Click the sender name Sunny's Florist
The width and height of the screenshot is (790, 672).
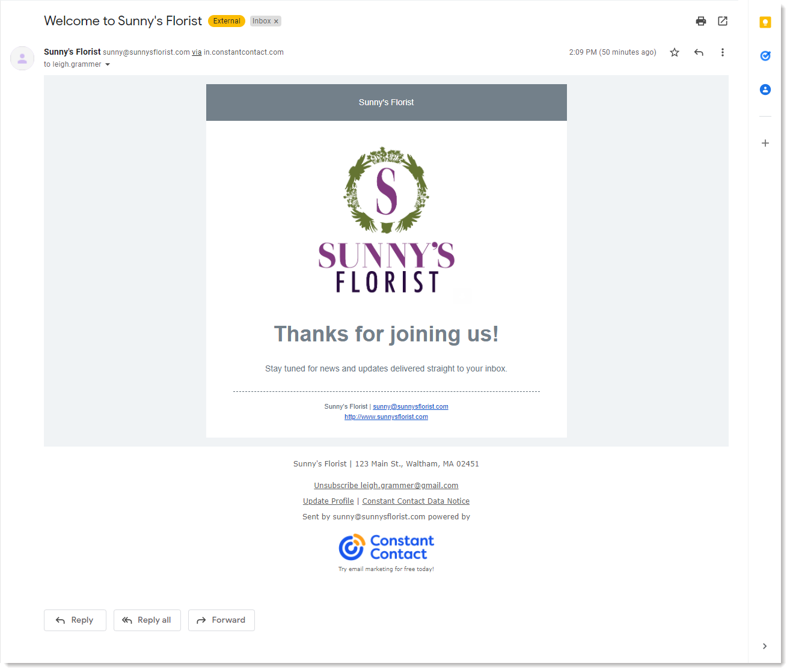(x=72, y=52)
